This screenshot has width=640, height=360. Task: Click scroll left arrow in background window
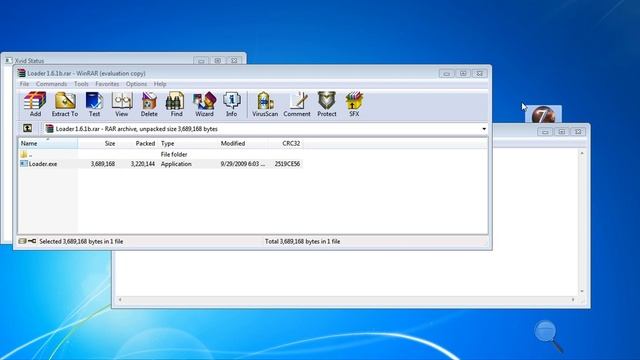(120, 300)
